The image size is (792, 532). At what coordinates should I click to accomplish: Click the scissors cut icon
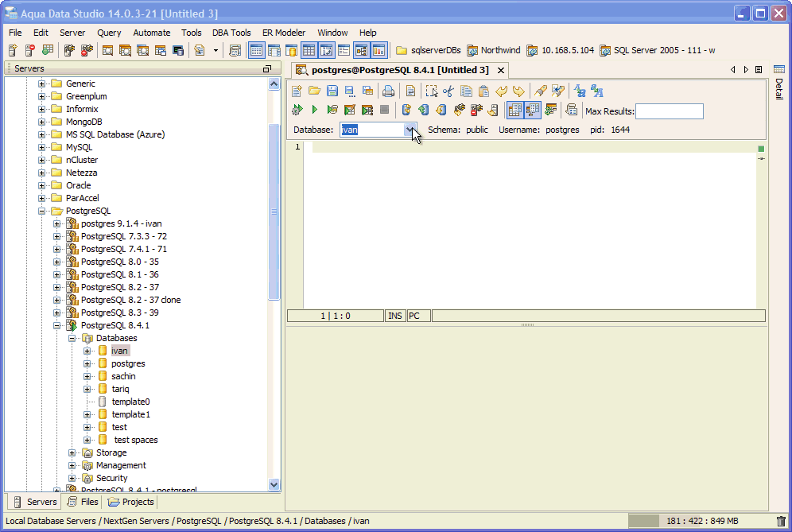point(448,91)
